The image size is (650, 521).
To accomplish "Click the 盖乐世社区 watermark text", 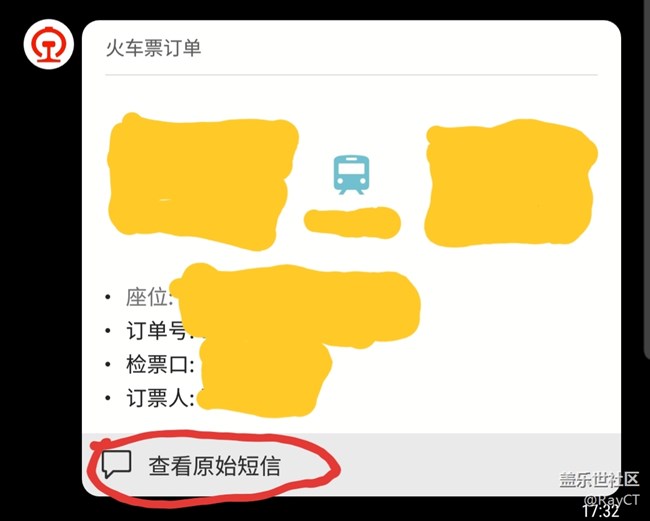I will coord(599,480).
